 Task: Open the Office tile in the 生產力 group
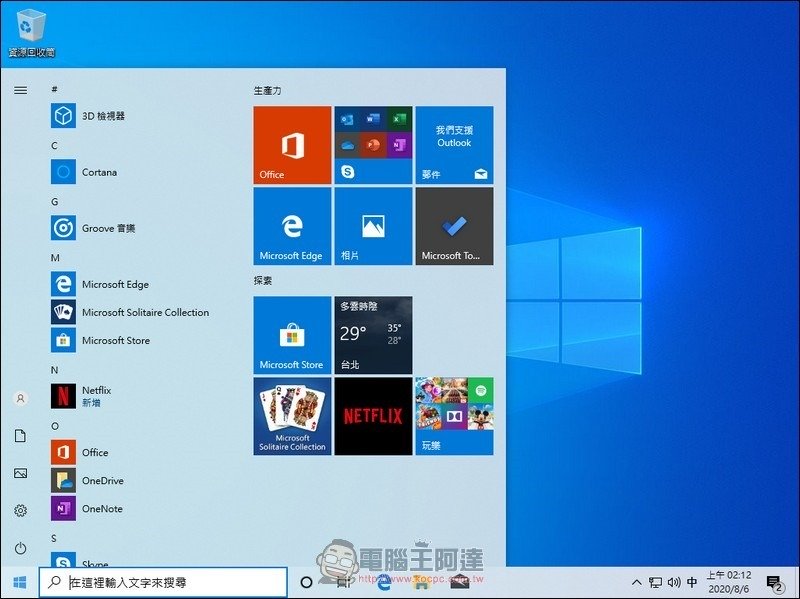[292, 145]
